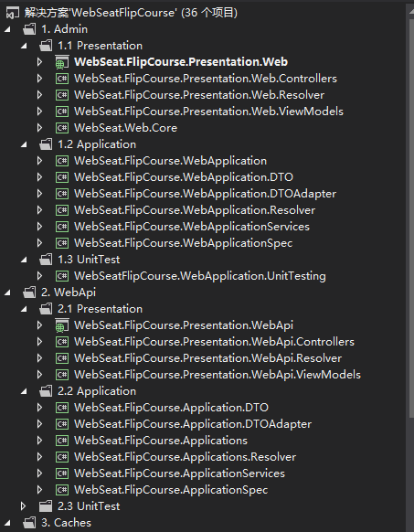Click the C# icon of Presentation.Web.Resolver

pos(62,95)
